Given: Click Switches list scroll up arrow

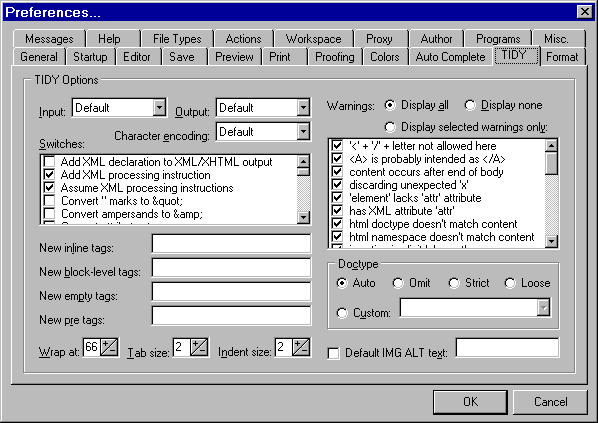Looking at the screenshot, I should 303,161.
